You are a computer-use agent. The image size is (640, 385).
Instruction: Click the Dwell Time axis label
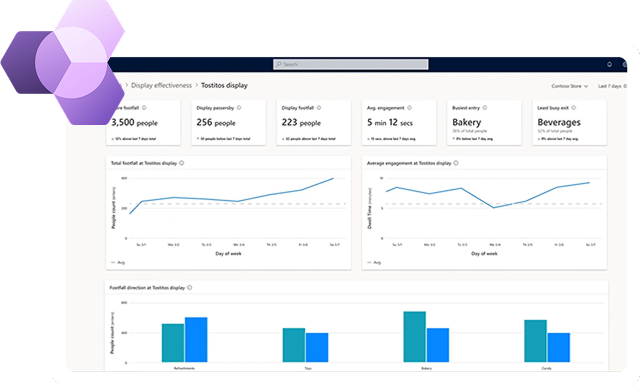click(x=370, y=208)
